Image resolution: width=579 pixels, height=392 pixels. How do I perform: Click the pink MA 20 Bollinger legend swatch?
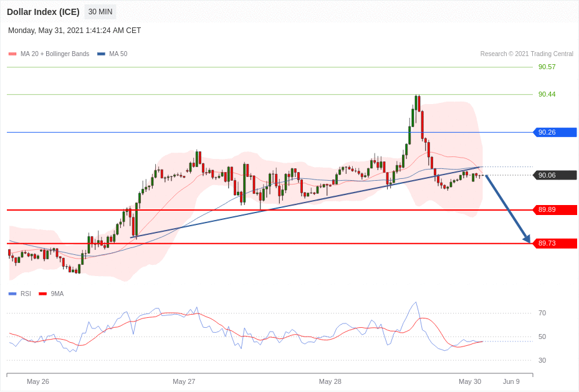point(12,54)
